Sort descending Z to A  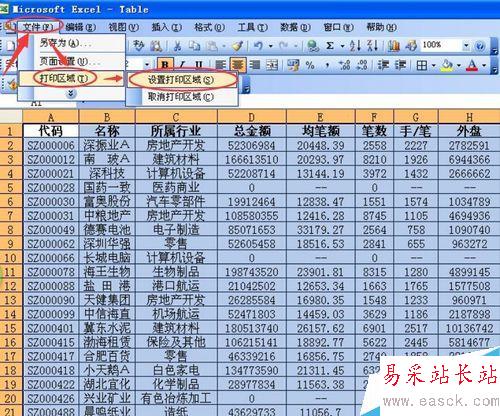click(372, 45)
